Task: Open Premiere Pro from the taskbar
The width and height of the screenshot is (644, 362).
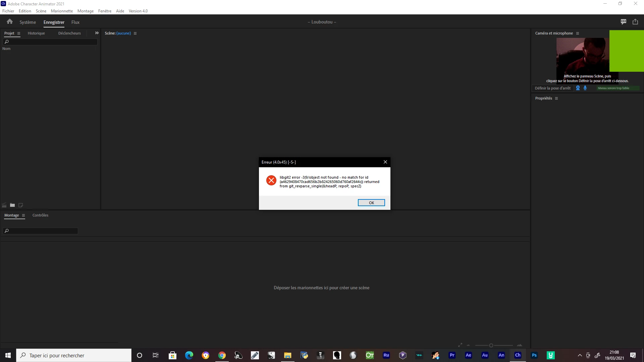Action: coord(452,355)
